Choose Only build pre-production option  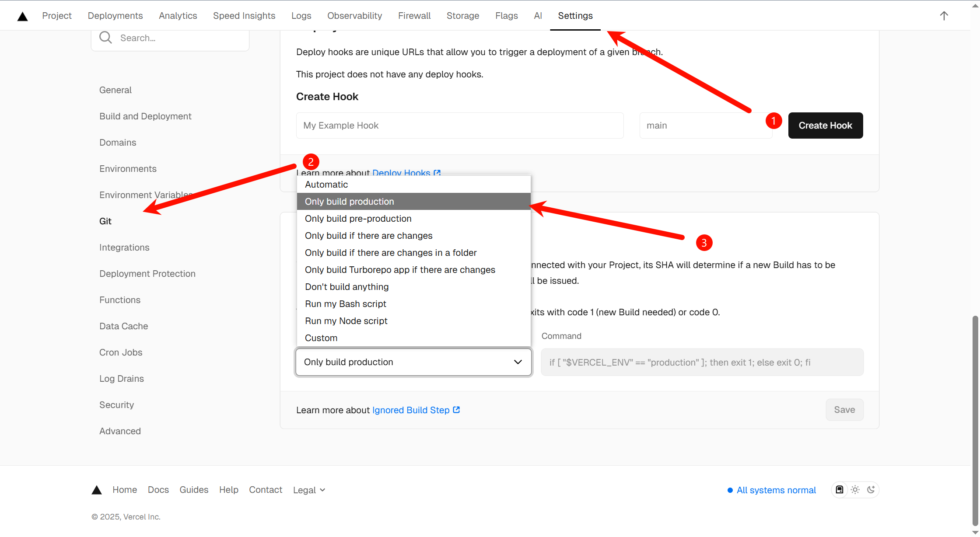pyautogui.click(x=414, y=219)
